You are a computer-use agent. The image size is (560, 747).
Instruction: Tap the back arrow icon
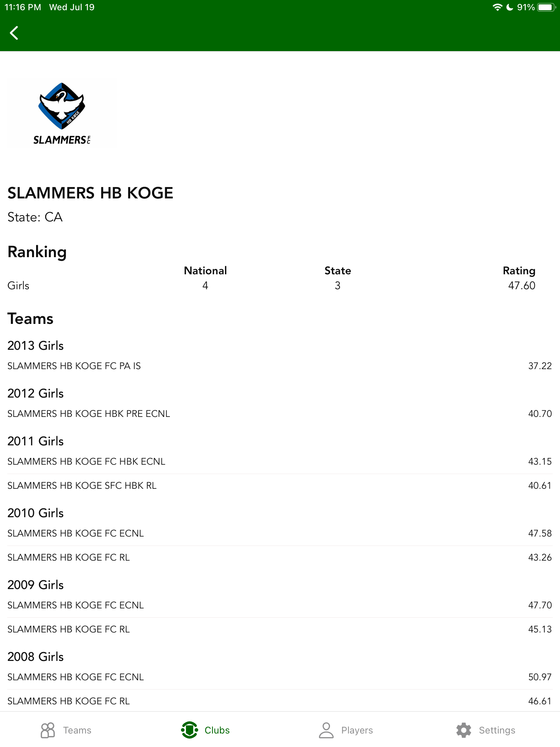(x=14, y=33)
